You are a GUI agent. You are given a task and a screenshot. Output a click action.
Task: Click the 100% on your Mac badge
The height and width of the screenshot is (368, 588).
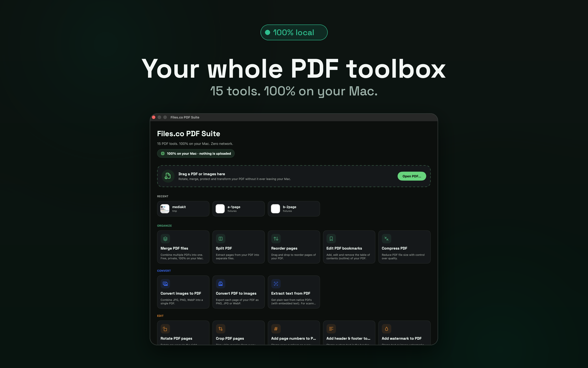[196, 154]
